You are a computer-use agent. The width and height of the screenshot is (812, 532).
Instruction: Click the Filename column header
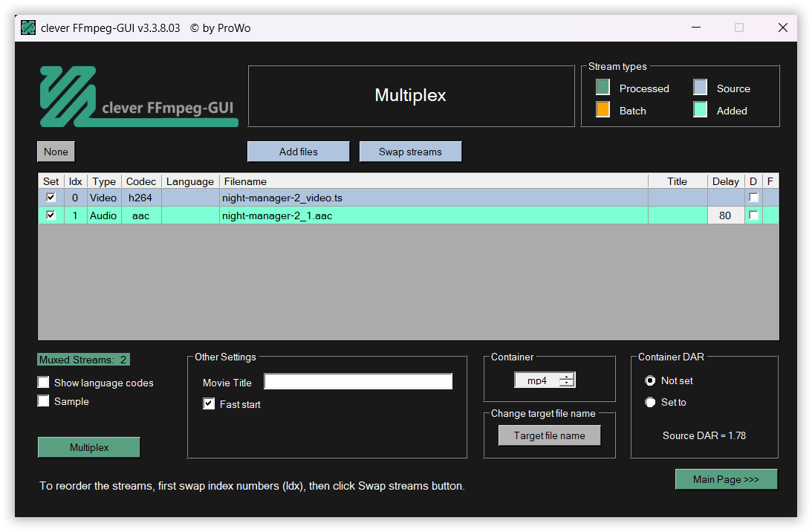coord(433,181)
